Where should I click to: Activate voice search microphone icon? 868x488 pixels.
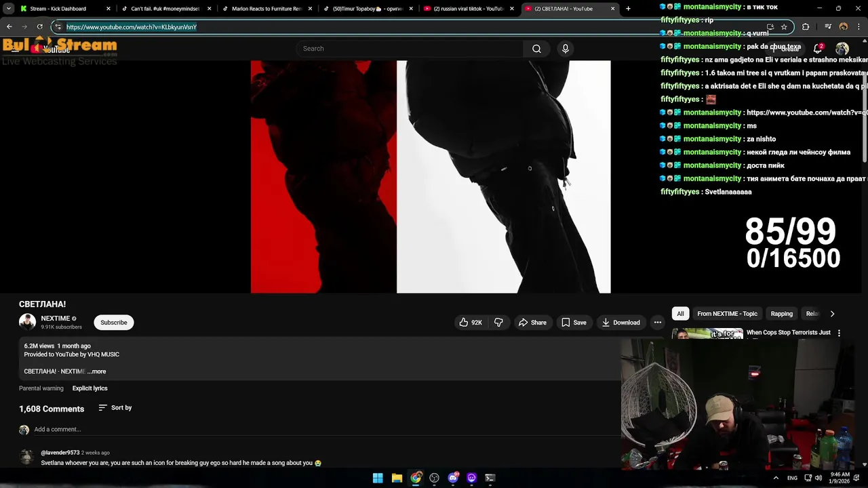coord(566,49)
